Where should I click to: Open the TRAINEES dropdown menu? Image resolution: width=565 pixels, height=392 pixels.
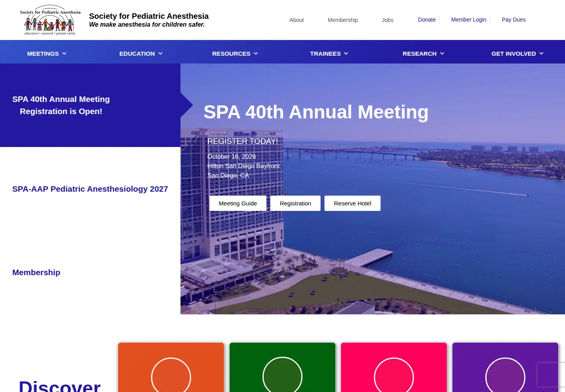pyautogui.click(x=330, y=54)
